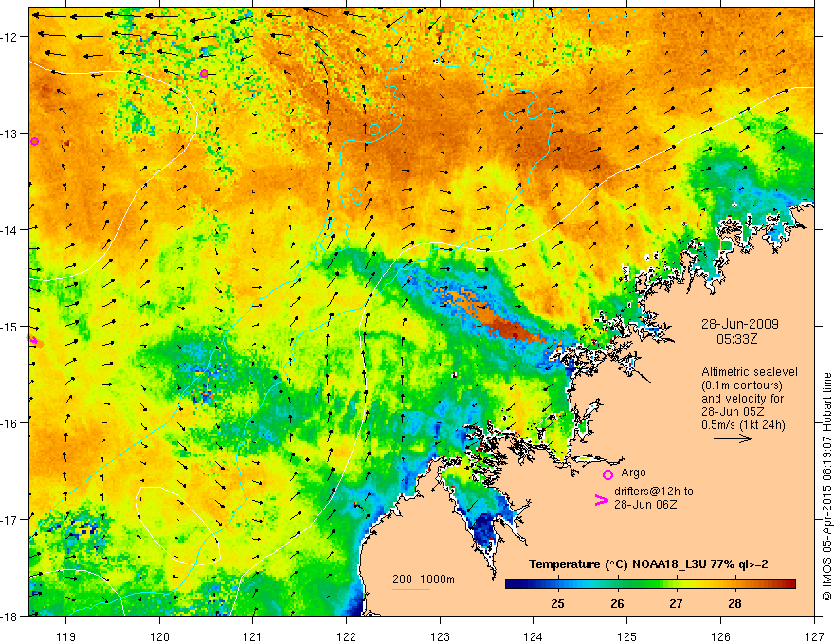This screenshot has height=644, width=834.
Task: Click the 'Argo' legend label
Action: pyautogui.click(x=633, y=473)
